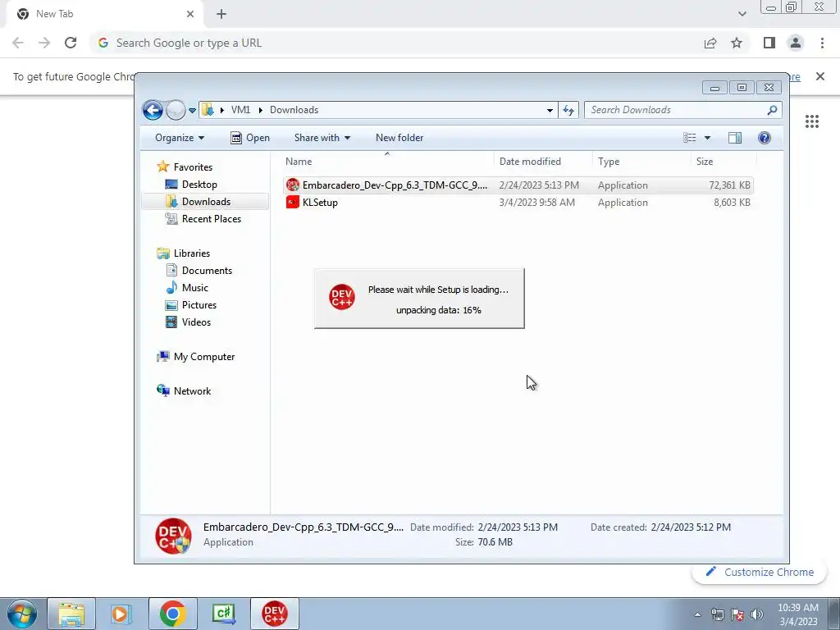Expand the more view options arrow
Image resolution: width=840 pixels, height=630 pixels.
click(x=707, y=138)
